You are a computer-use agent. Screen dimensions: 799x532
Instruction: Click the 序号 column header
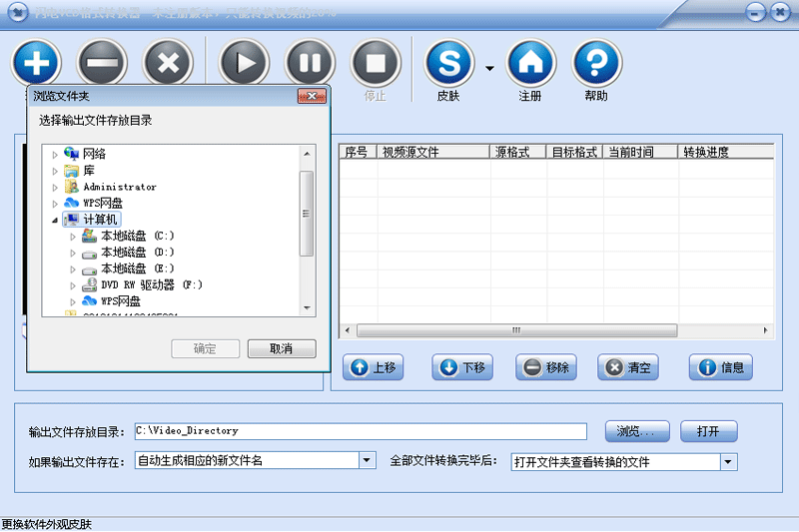point(359,152)
